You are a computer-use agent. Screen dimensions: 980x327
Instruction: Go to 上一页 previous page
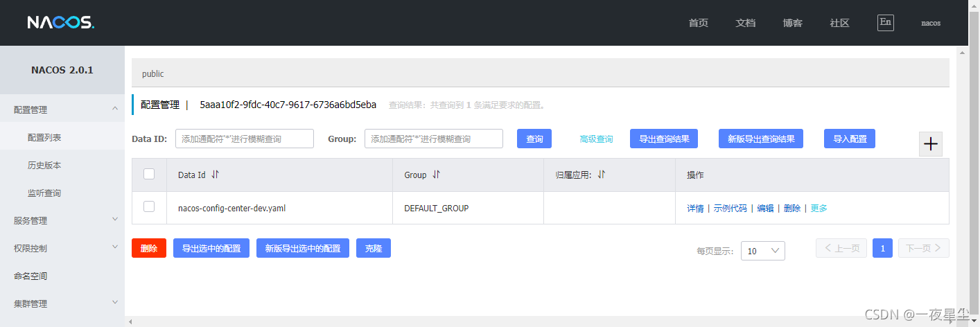coord(841,248)
